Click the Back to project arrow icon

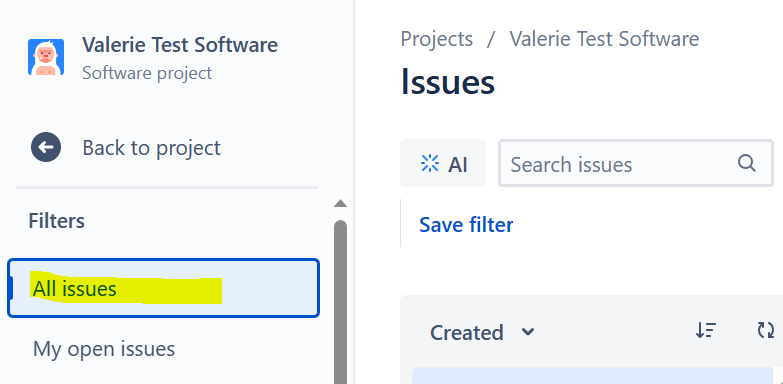pos(46,147)
